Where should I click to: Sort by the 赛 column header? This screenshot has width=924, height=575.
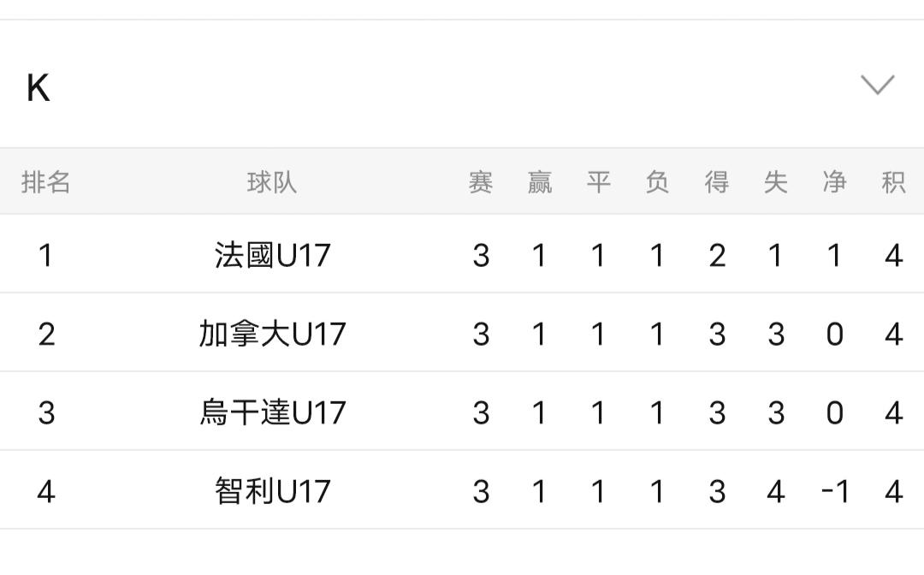pos(481,182)
